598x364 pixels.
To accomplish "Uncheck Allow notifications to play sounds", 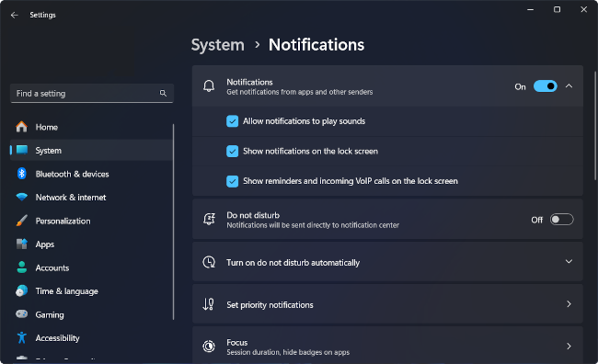I will point(232,121).
